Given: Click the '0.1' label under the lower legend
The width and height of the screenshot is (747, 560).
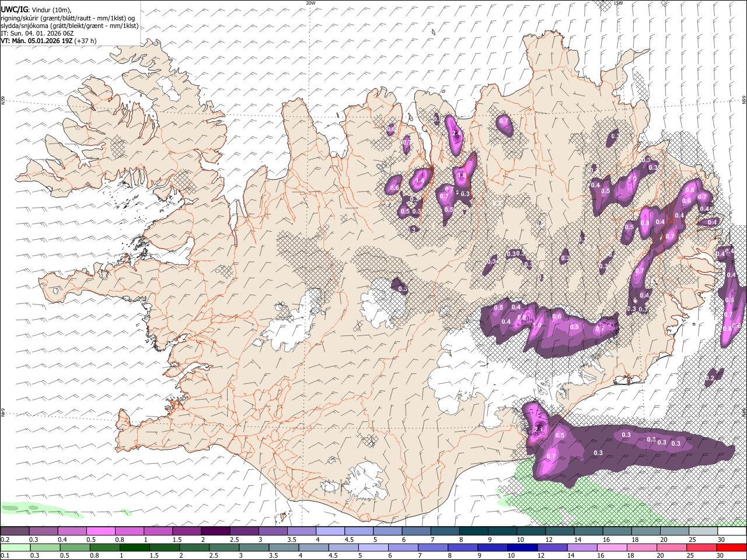Looking at the screenshot, I should 5,556.
